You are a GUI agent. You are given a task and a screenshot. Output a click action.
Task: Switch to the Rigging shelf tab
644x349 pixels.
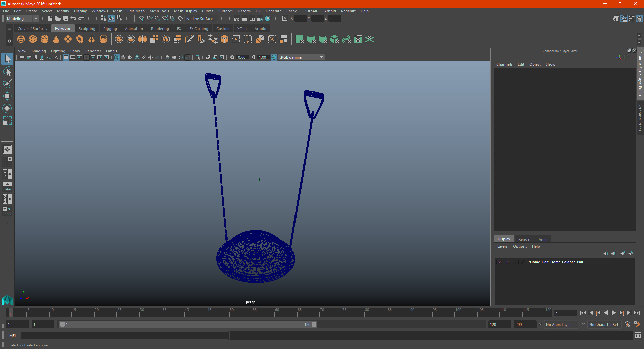[110, 29]
